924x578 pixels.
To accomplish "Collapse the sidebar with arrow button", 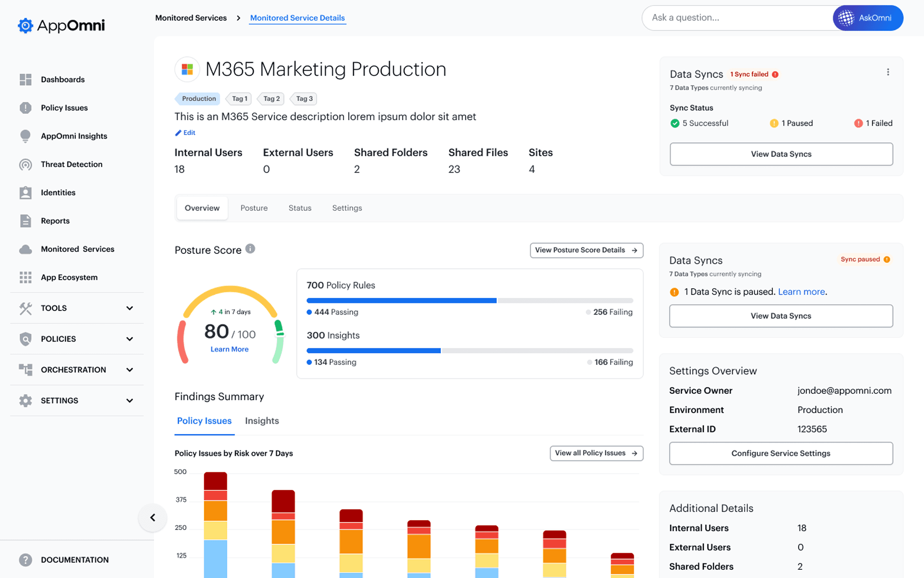I will tap(153, 517).
